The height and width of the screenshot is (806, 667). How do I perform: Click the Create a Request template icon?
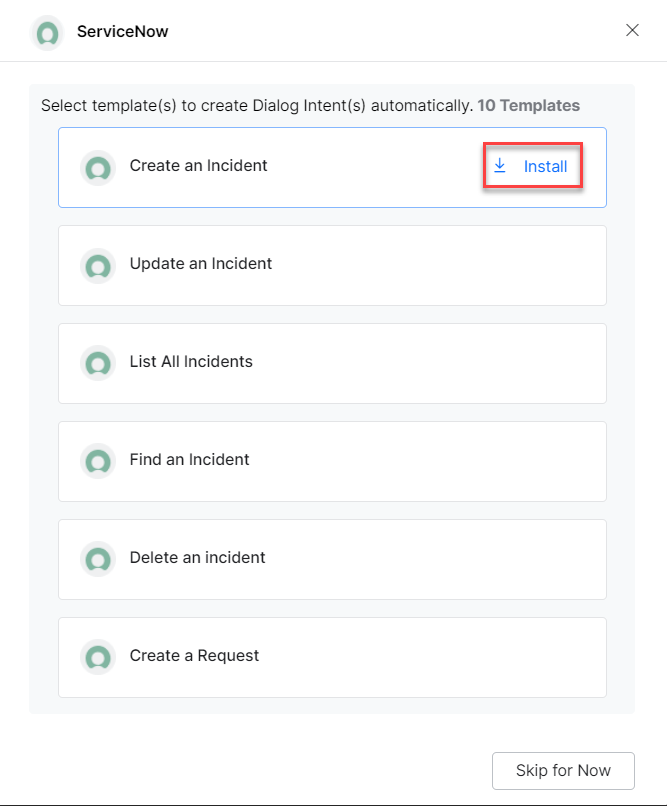(98, 657)
